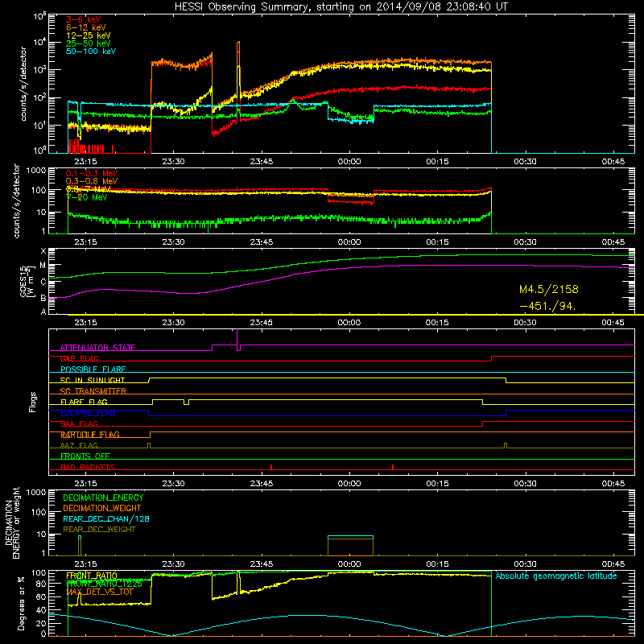Click the GOES15 axis label
The width and height of the screenshot is (644, 644).
(x=27, y=281)
